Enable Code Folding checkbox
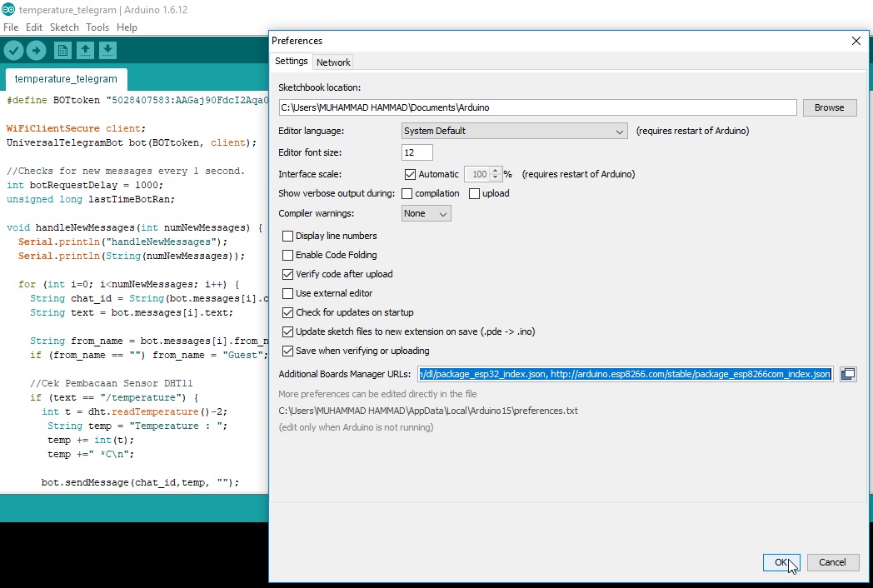 pyautogui.click(x=288, y=255)
